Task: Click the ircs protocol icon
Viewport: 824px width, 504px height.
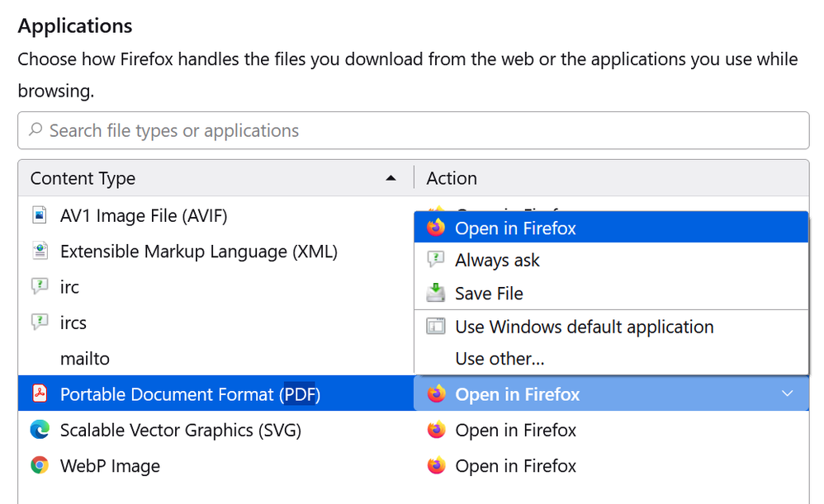Action: (x=39, y=322)
